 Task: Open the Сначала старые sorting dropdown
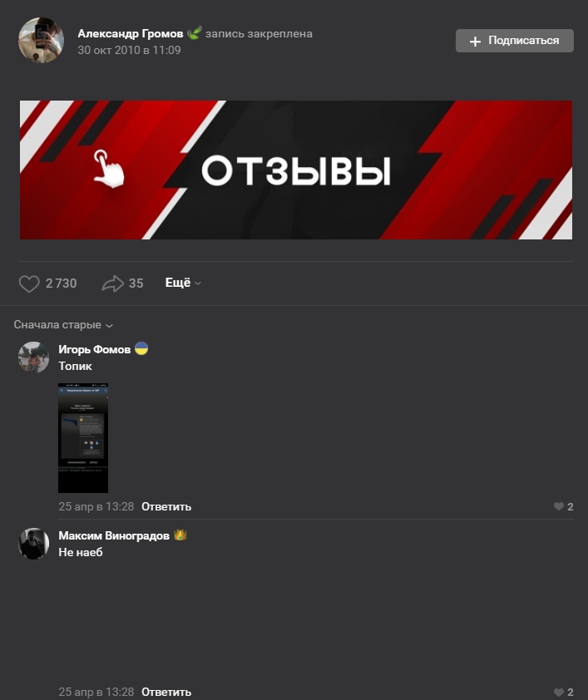[63, 324]
